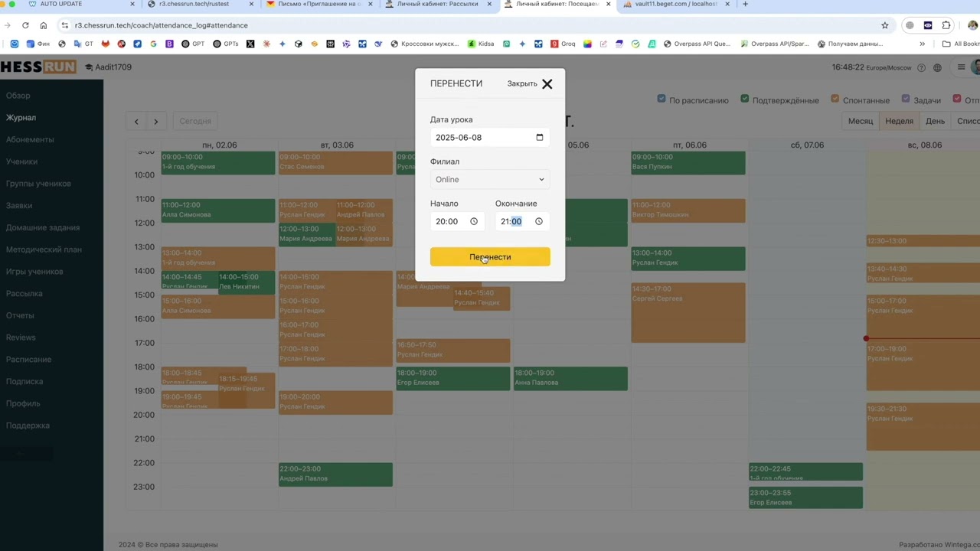Screen dimensions: 980x551
Task: Click the GitLab fox bookmark icon
Action: point(106,44)
